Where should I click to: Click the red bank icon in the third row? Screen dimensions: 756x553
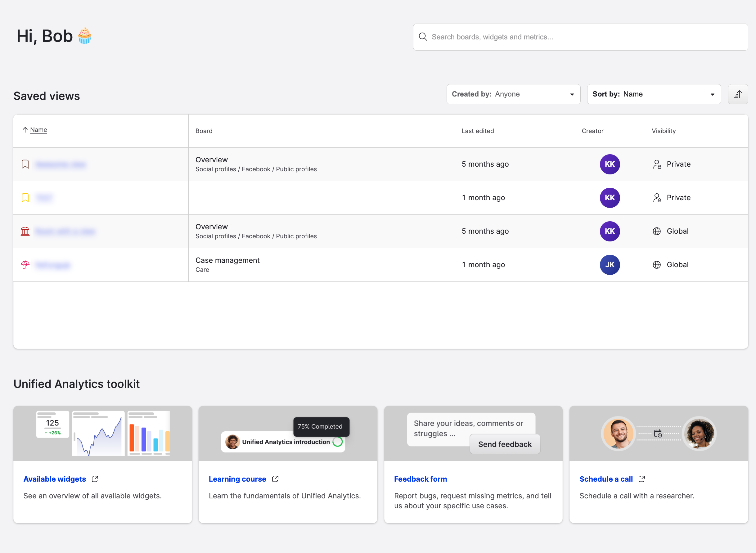pos(25,231)
